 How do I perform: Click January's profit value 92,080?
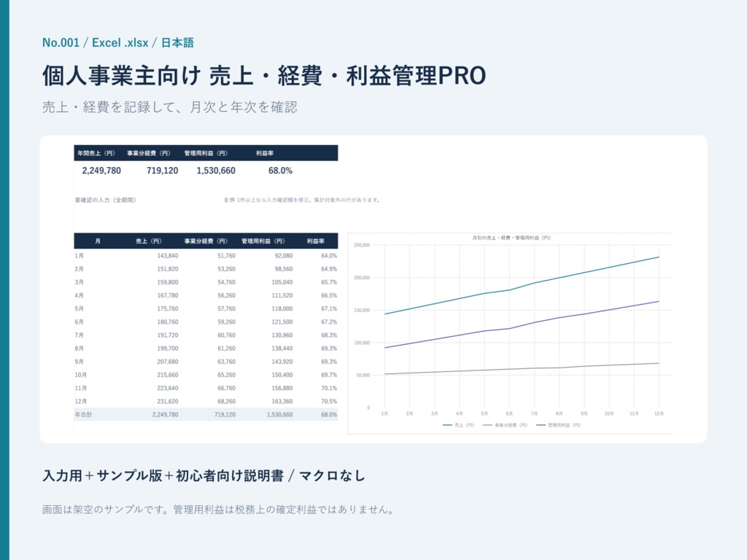click(x=284, y=256)
